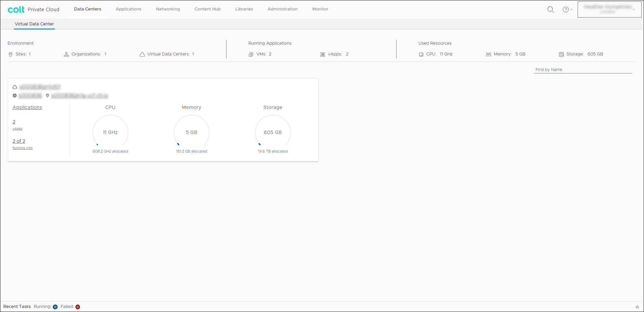Click the Used Resources heading
This screenshot has width=644, height=312.
pyautogui.click(x=435, y=43)
